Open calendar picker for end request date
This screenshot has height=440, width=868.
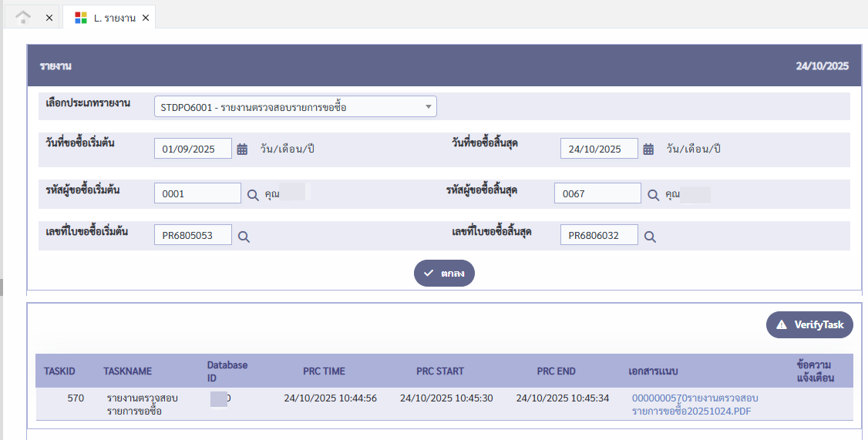[x=648, y=149]
